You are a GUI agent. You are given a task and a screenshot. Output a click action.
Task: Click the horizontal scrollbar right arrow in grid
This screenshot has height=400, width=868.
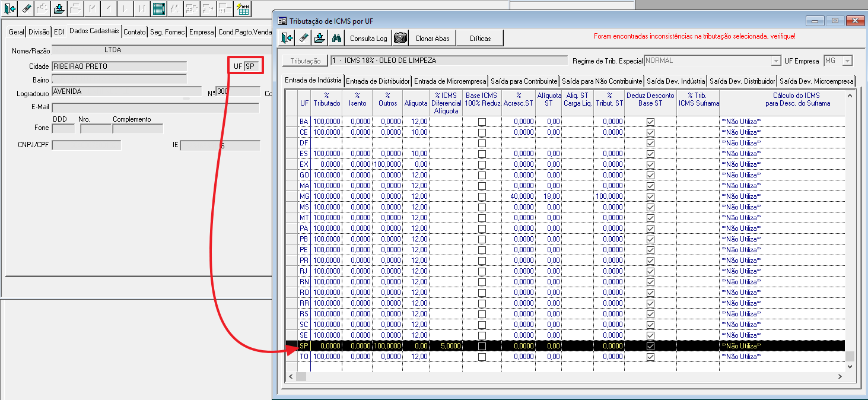click(x=841, y=377)
